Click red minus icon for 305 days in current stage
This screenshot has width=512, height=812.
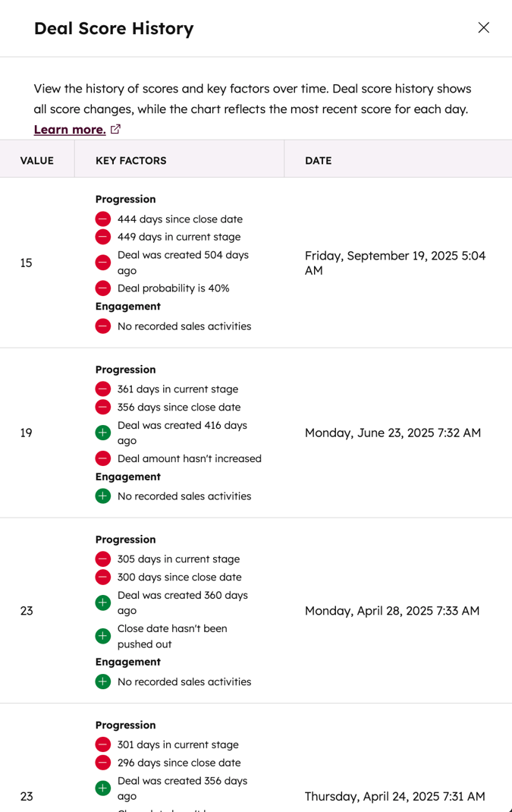(x=103, y=559)
